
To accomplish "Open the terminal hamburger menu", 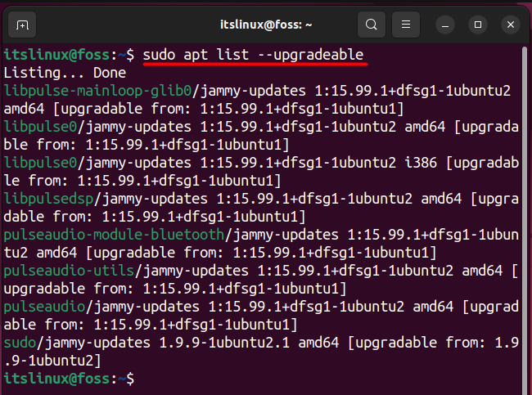I will 406,25.
